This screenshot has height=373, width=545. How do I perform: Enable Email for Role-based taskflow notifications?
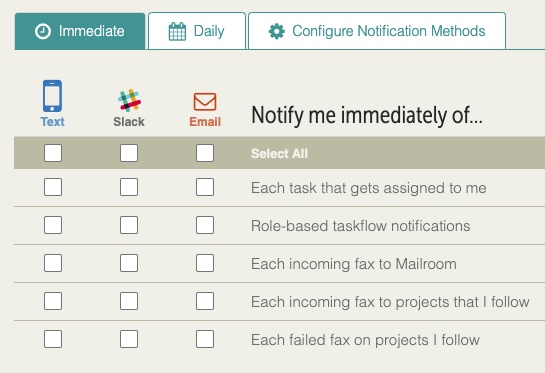click(205, 225)
